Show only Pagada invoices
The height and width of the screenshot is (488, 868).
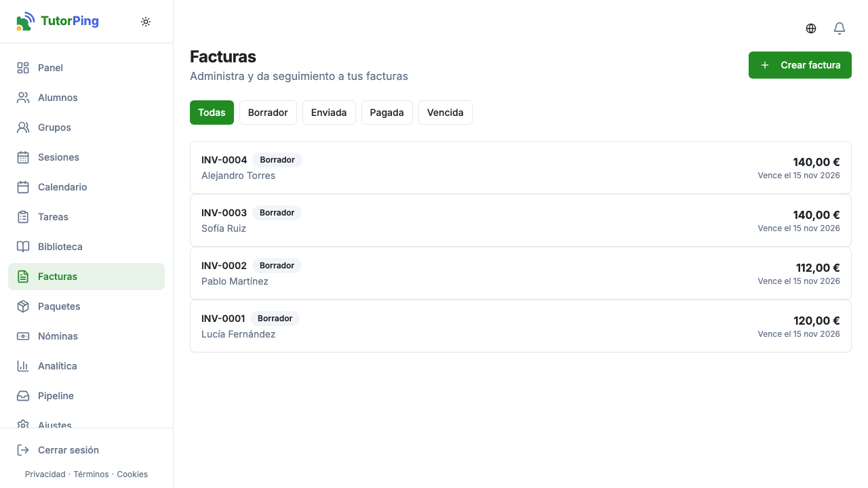tap(387, 113)
